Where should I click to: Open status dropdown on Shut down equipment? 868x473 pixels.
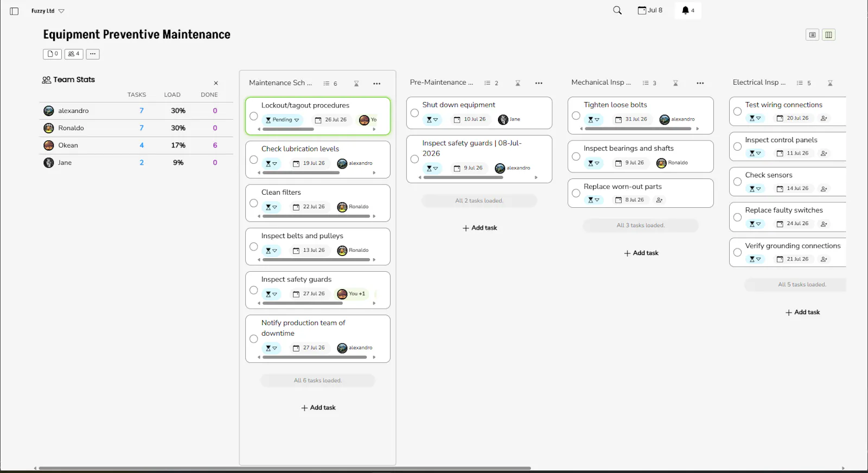pyautogui.click(x=432, y=119)
